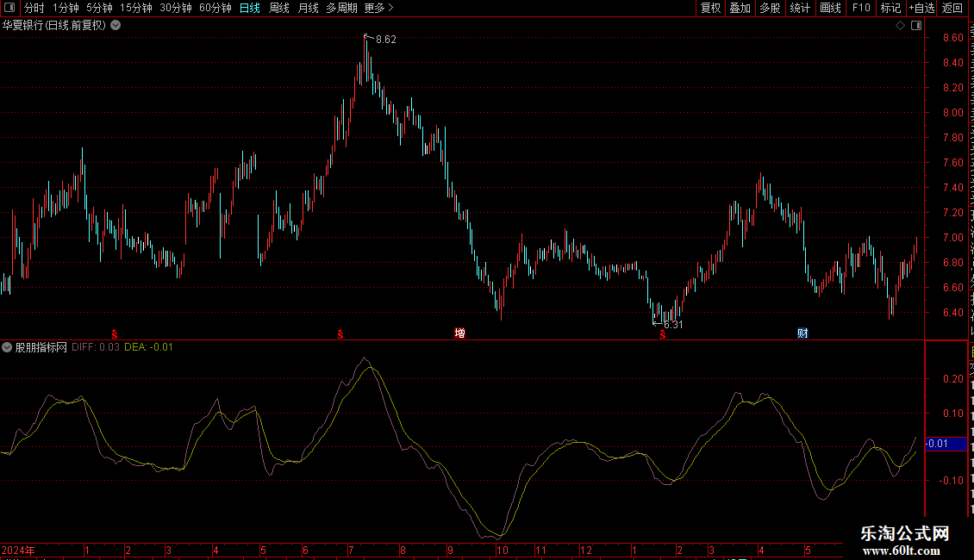This screenshot has height=560, width=974.
Task: Click the red S marker near July
Action: click(340, 334)
